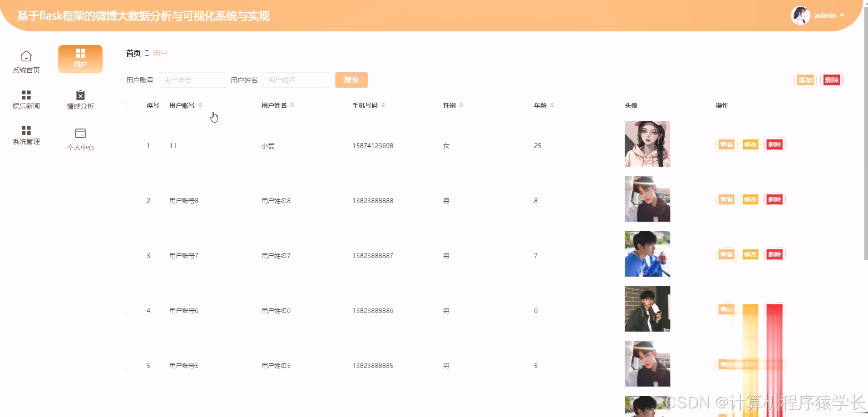868x417 pixels.
Task: Click 小爱's avatar thumbnail
Action: click(x=647, y=144)
